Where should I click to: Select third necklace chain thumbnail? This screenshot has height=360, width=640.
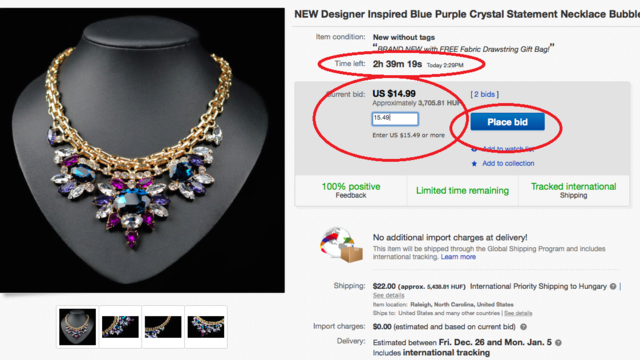pos(163,327)
